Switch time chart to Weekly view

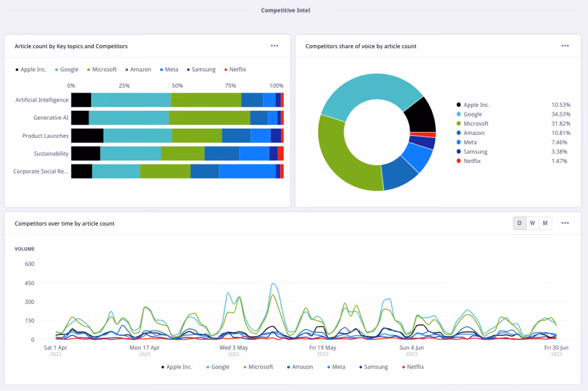[x=532, y=223]
